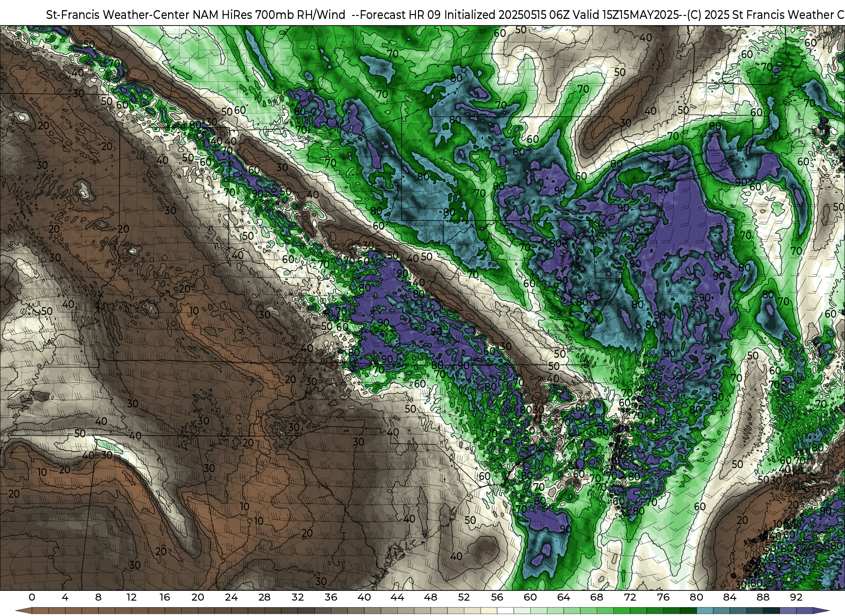
Task: Click the "Forecast HR 09" title text
Action: pyautogui.click(x=400, y=15)
